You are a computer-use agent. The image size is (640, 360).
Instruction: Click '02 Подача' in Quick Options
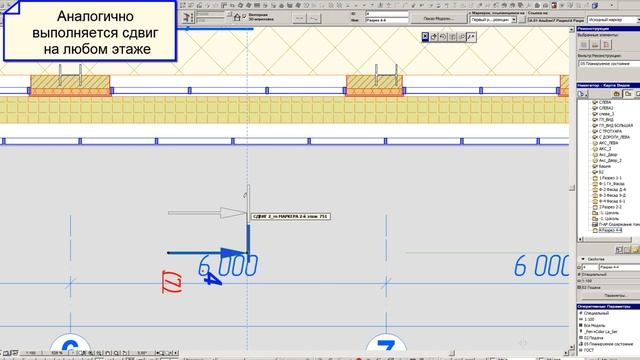click(593, 338)
